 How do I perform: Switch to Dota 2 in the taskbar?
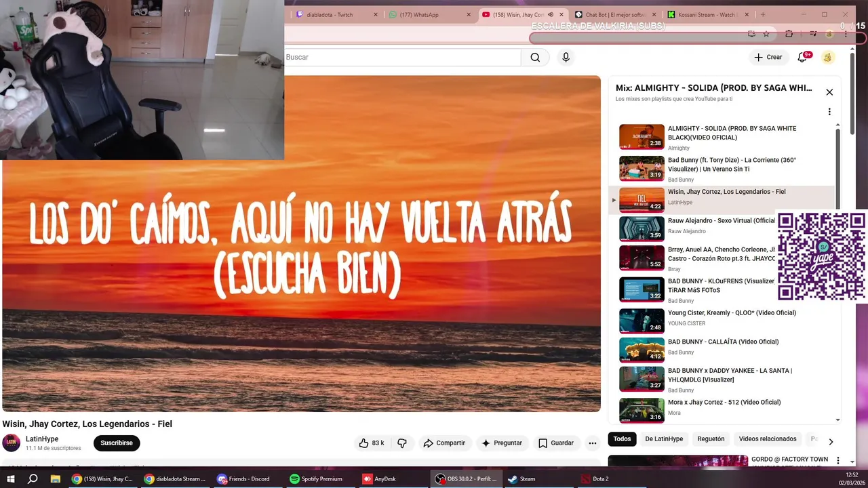pos(595,479)
